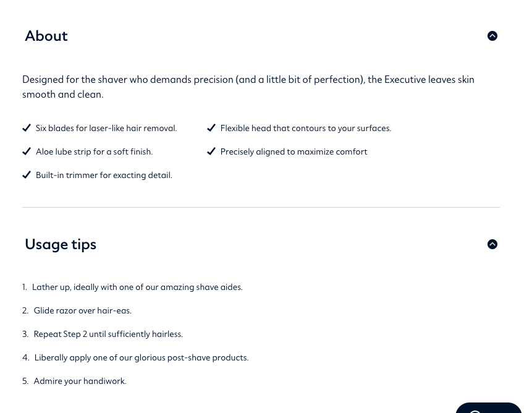Click checkmark beside Flexible head

[x=211, y=128]
